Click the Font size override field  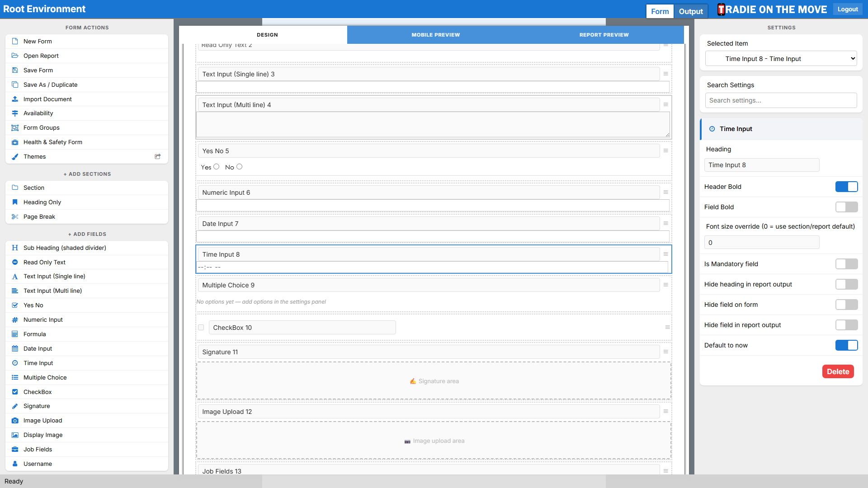(762, 243)
